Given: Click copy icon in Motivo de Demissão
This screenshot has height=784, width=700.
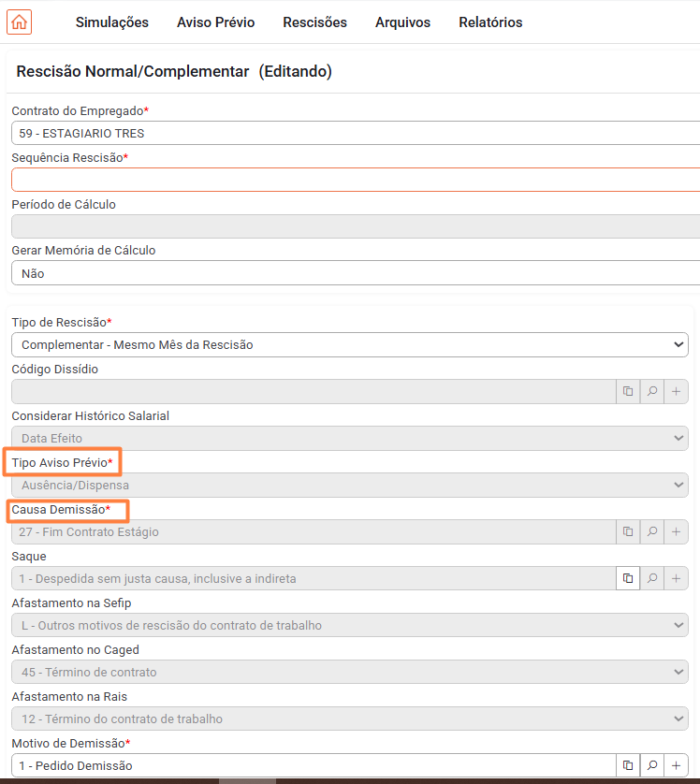Looking at the screenshot, I should (x=628, y=765).
